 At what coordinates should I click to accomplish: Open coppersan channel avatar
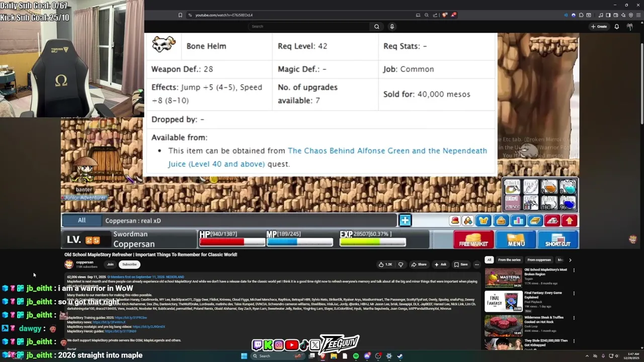[69, 264]
